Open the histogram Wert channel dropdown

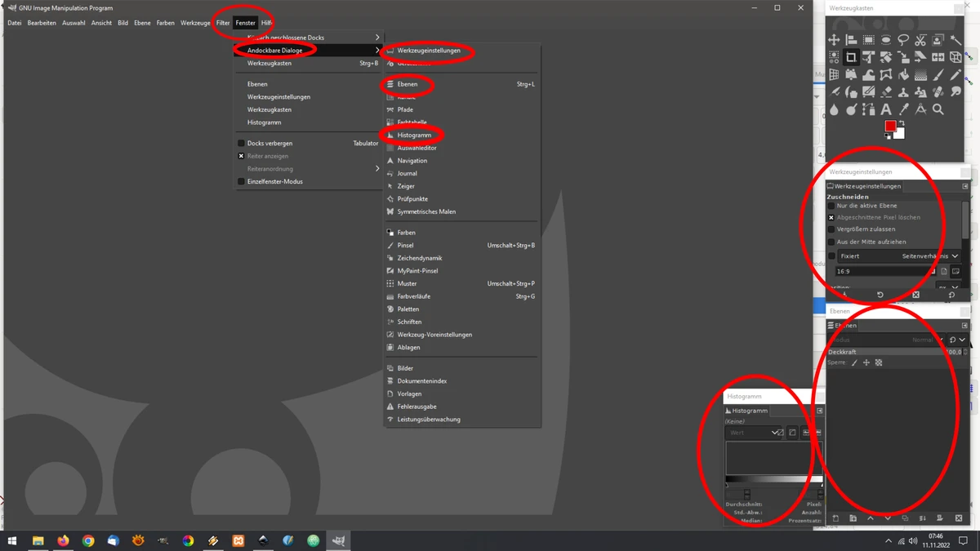coord(753,433)
